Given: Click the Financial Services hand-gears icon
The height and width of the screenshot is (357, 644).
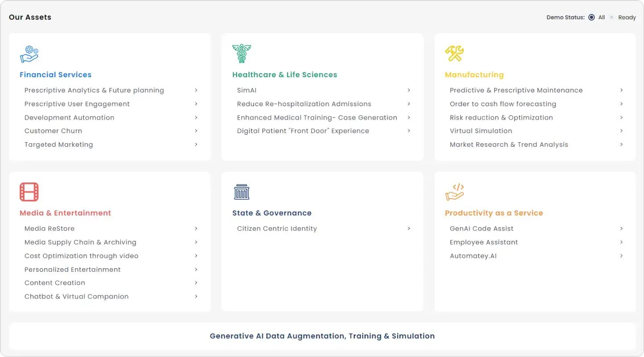Looking at the screenshot, I should [x=29, y=54].
